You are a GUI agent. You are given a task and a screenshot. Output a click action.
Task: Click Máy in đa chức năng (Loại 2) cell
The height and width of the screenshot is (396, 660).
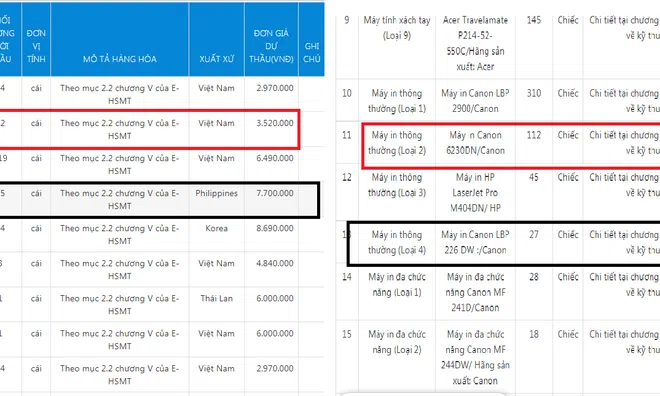[397, 342]
